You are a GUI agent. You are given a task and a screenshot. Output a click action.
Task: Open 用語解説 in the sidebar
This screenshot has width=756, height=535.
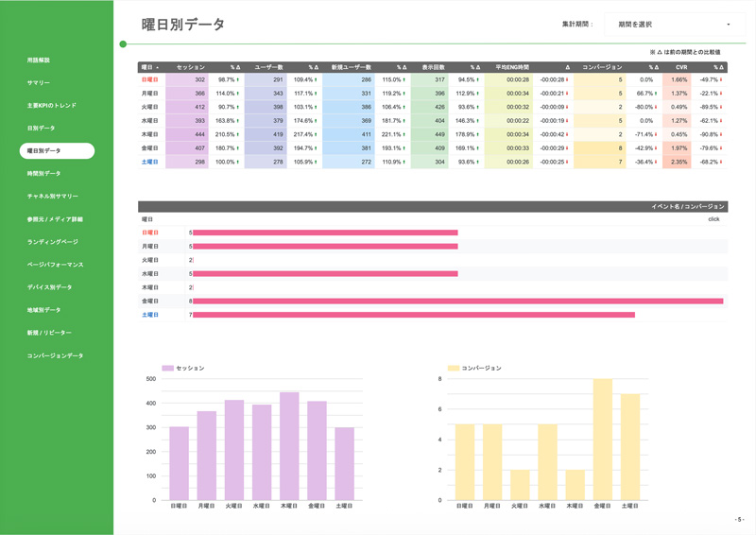pos(39,60)
